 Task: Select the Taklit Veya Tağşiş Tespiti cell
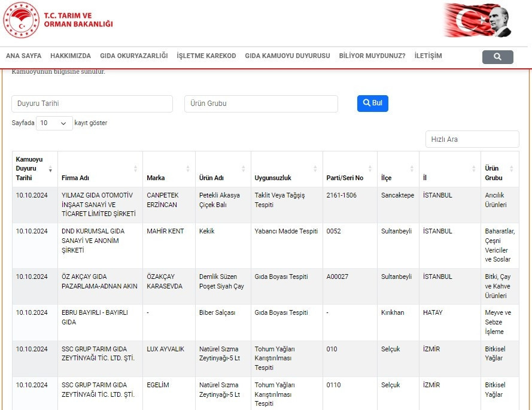pos(287,205)
